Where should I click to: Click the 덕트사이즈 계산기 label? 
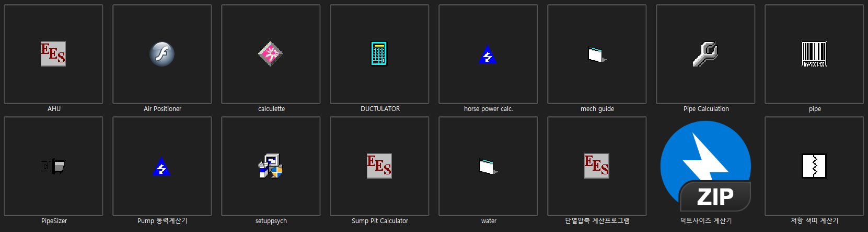(706, 221)
